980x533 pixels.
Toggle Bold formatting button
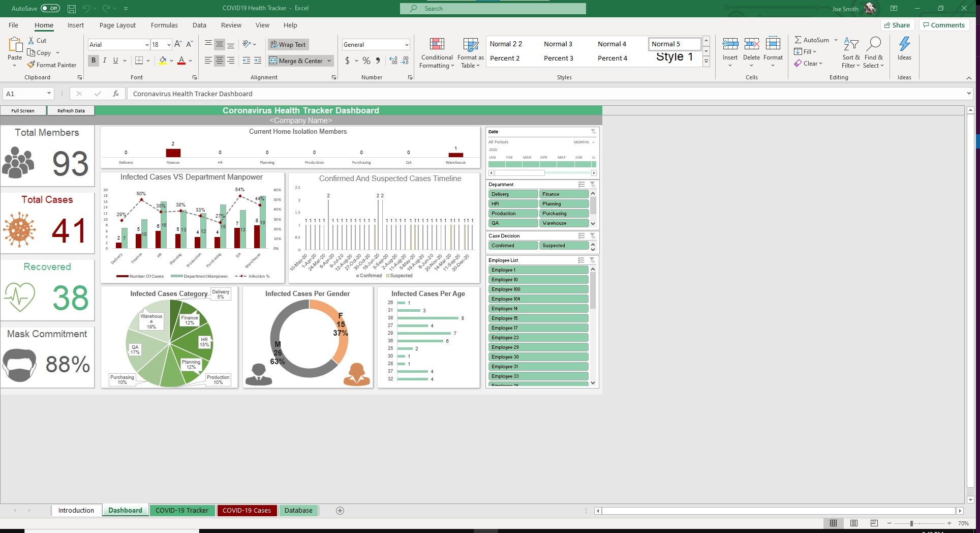94,61
